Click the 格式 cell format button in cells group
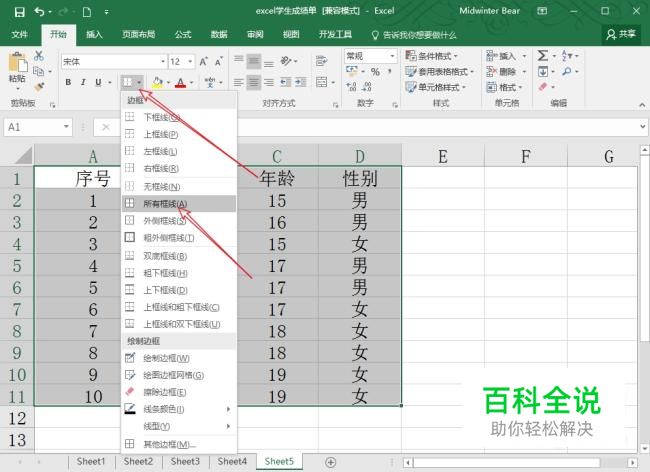650x472 pixels. pos(504,87)
